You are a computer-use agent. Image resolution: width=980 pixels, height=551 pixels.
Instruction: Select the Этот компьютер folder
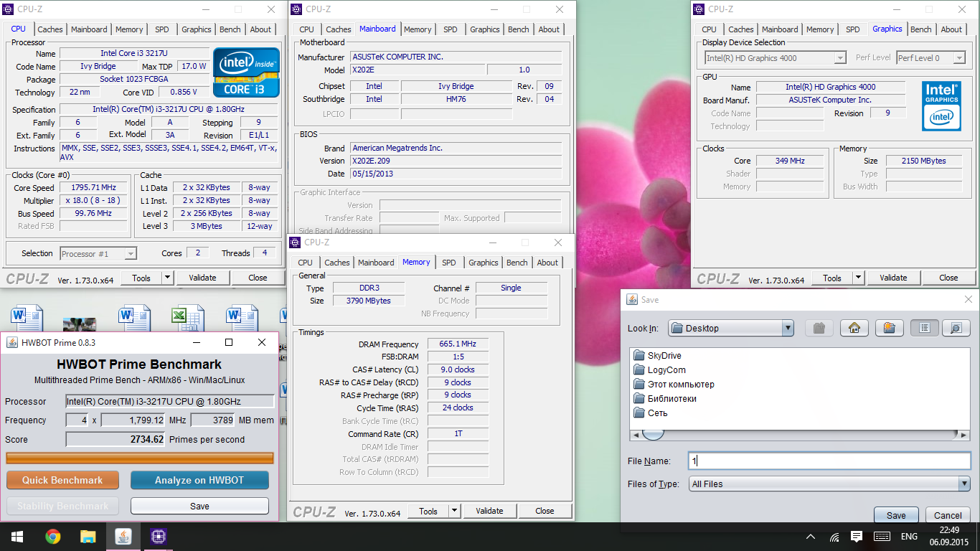pyautogui.click(x=674, y=385)
